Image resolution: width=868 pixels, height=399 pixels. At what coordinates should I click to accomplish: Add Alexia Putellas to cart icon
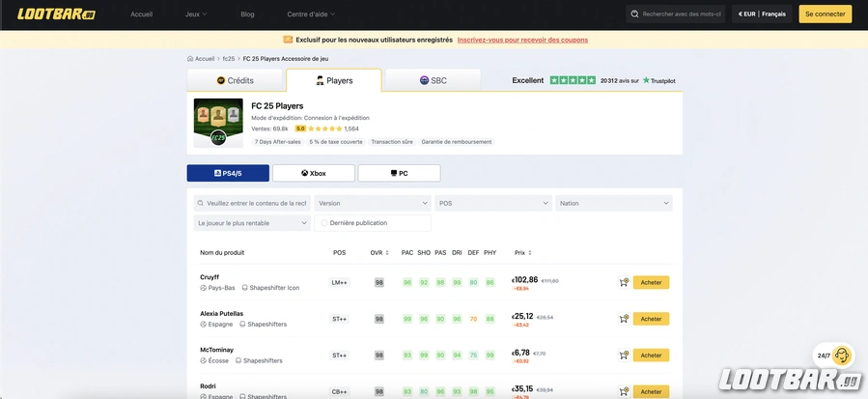click(624, 319)
